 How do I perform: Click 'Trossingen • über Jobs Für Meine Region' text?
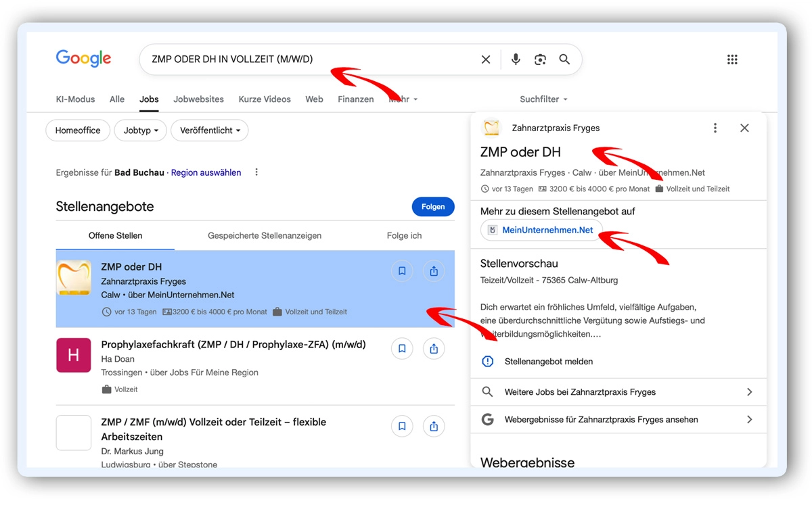tap(179, 372)
